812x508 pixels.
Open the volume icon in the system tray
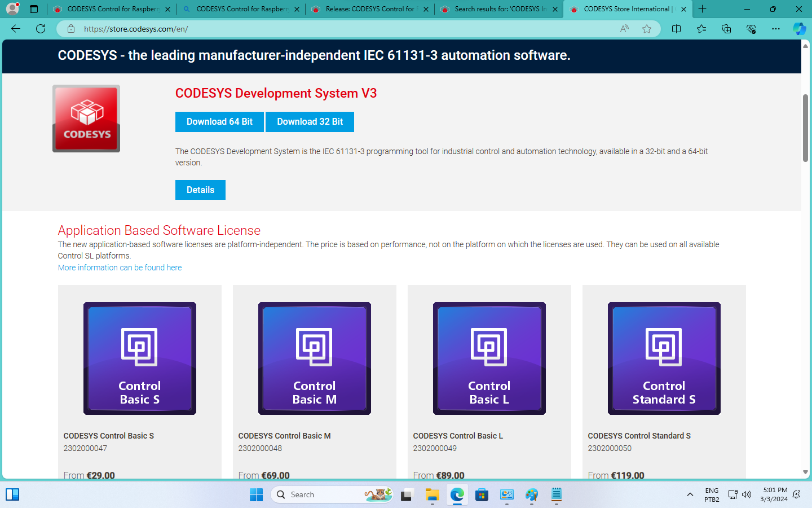tap(747, 494)
